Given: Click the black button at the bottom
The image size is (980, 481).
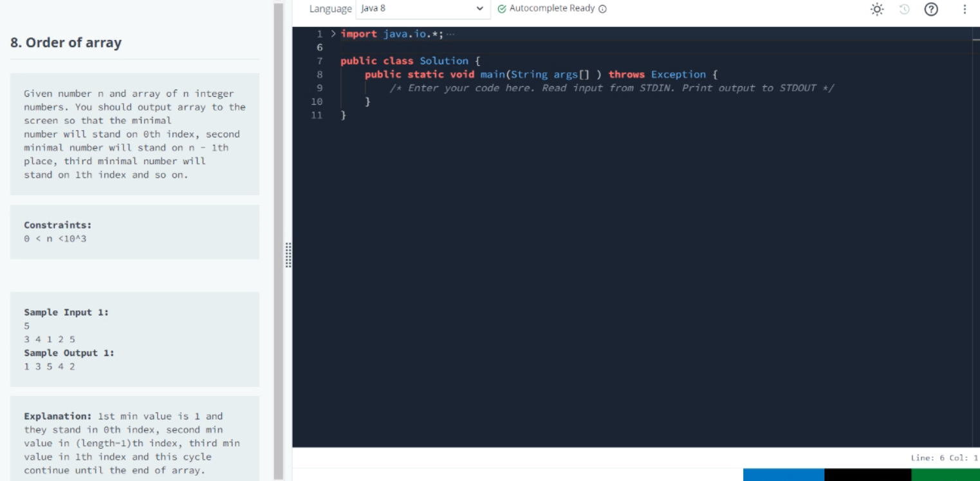Looking at the screenshot, I should pos(867,475).
